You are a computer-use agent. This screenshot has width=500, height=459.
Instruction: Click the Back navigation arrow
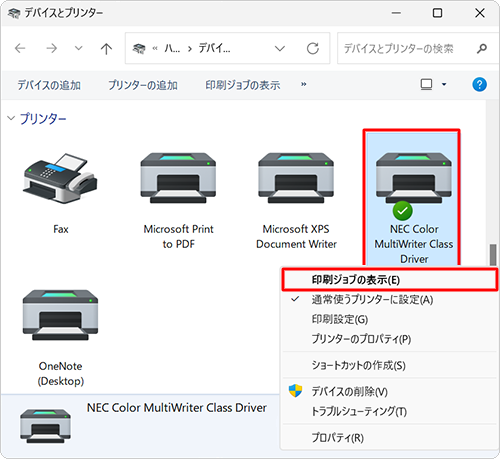[x=20, y=49]
